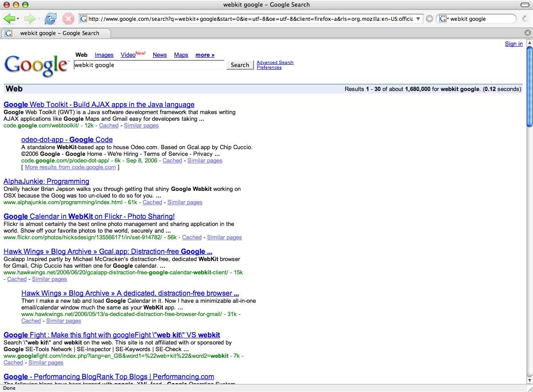Open Hawk Wings dedicated distraction-free browser result

point(130,293)
